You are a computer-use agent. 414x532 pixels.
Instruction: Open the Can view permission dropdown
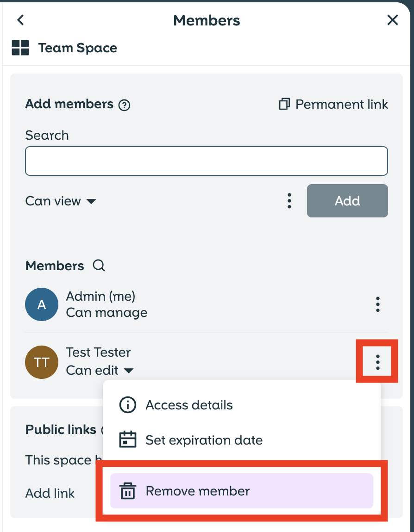61,201
